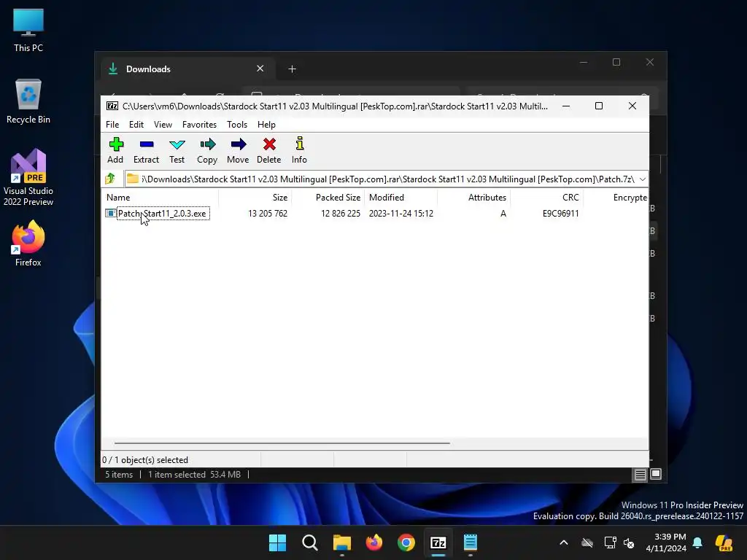Open the Favorites menu
This screenshot has width=747, height=560.
click(x=199, y=124)
